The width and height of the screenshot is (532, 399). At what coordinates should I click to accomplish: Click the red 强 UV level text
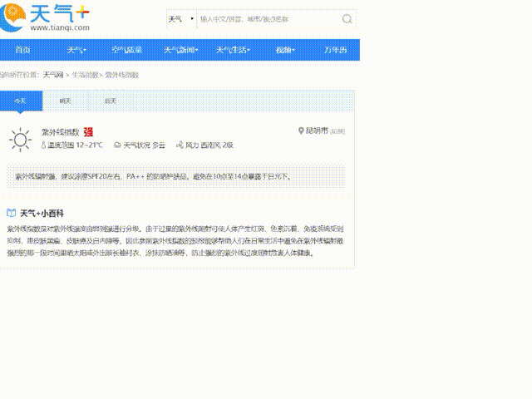pos(88,132)
